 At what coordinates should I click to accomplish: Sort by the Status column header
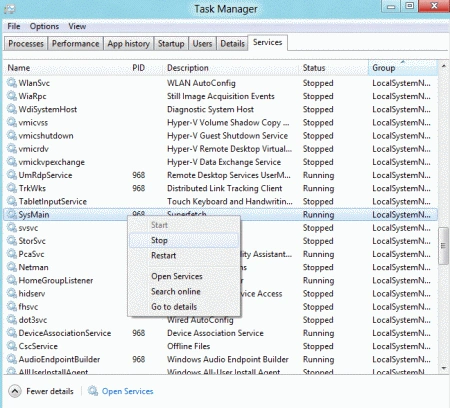[x=334, y=68]
